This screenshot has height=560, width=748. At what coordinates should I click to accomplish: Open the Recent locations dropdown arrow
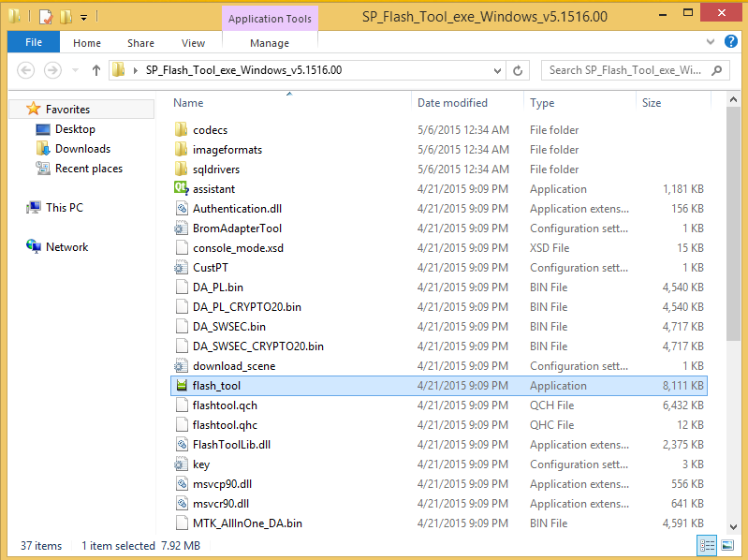tap(75, 70)
